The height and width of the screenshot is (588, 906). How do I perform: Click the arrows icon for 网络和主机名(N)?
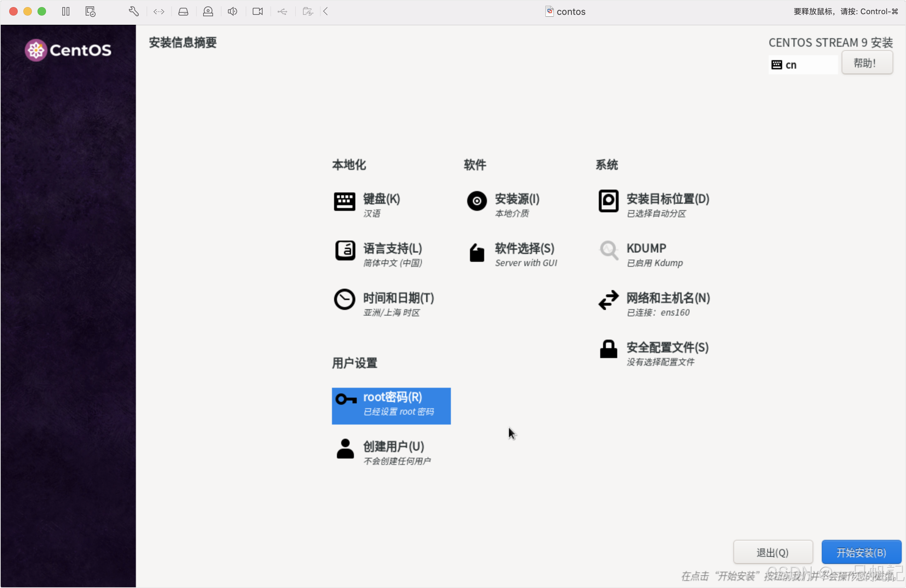click(608, 300)
